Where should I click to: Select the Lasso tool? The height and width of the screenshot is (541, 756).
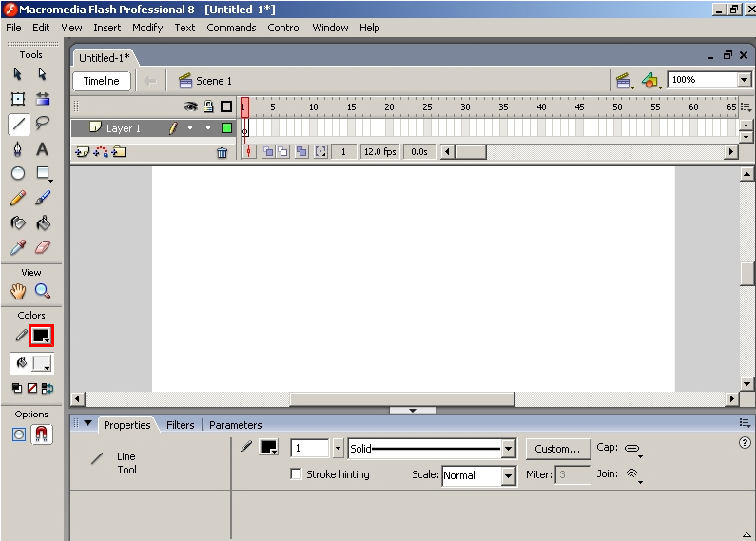[x=43, y=124]
